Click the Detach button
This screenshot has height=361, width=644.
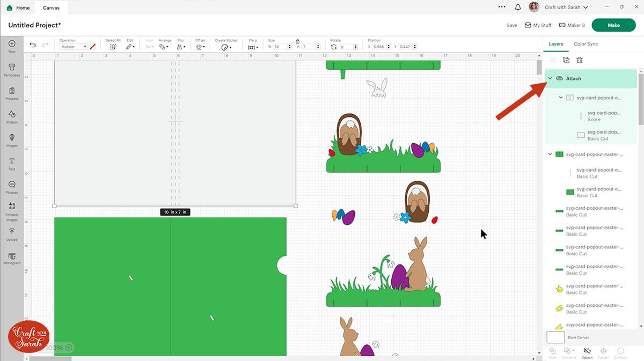tap(587, 352)
